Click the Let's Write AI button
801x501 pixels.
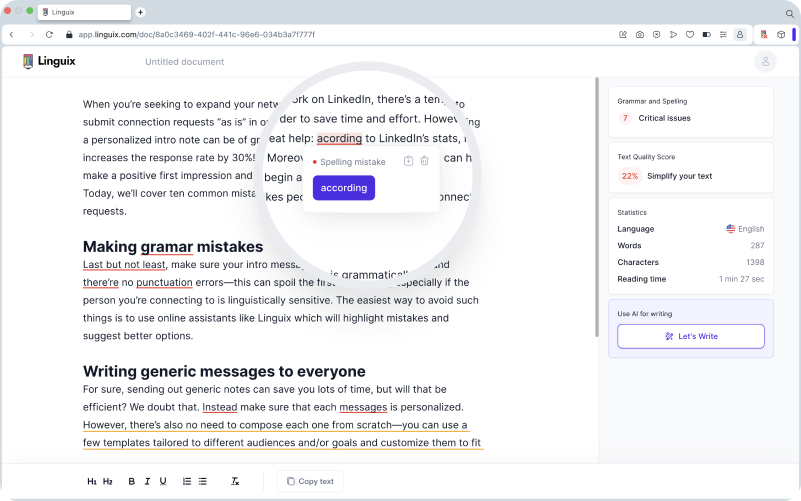pos(691,336)
